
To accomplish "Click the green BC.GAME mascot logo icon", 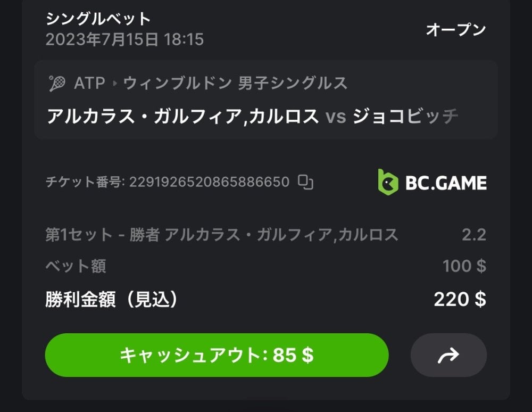I will [388, 182].
